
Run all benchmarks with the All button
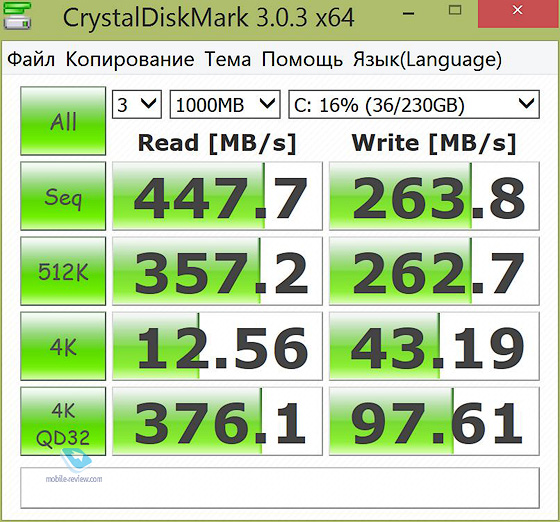[63, 121]
